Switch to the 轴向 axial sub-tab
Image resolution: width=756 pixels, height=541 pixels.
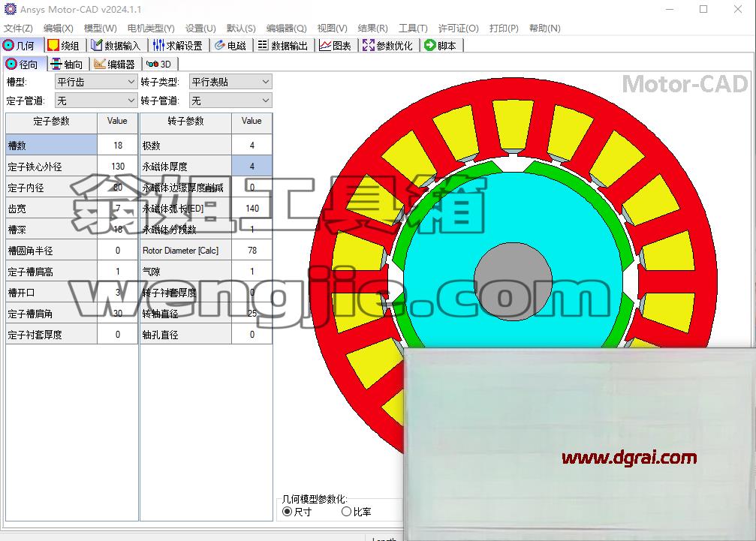click(68, 64)
